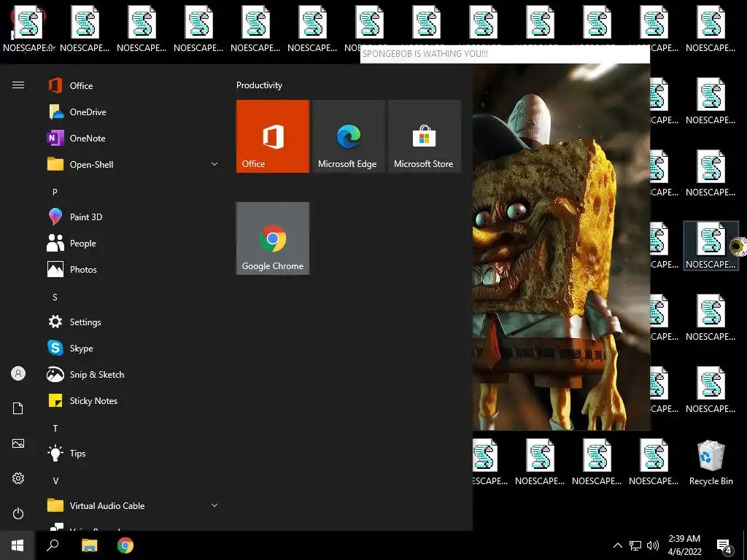Screen dimensions: 747x560
Task: Click the letter S section header
Action: point(55,297)
